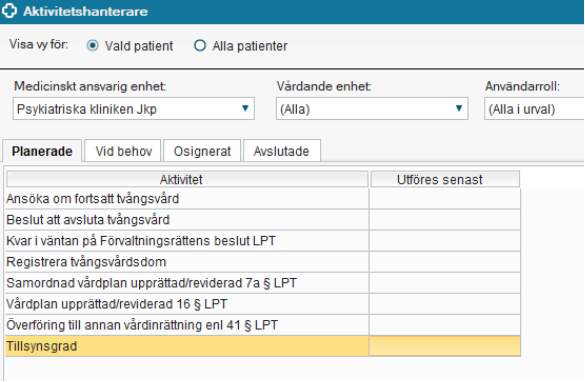This screenshot has width=585, height=382.
Task: Select Överföring till annan vårdinrättning row
Action: coord(263,325)
